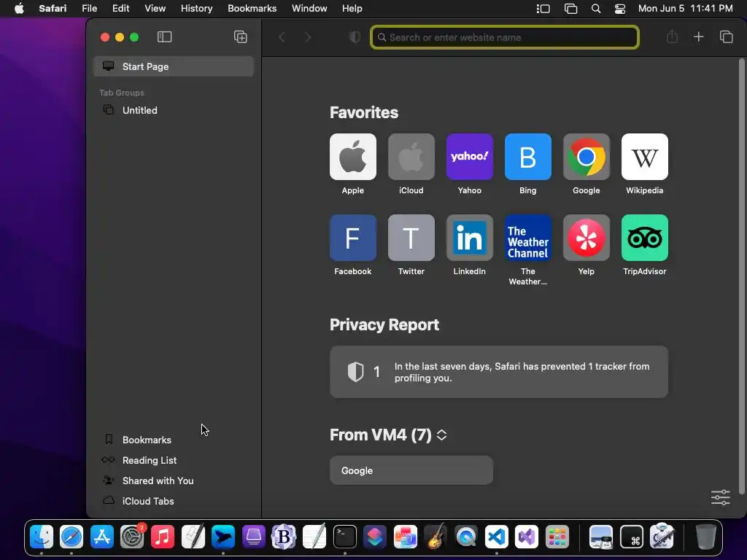Open the Trash in the Dock
Screen dimensions: 747x560
tap(706, 537)
